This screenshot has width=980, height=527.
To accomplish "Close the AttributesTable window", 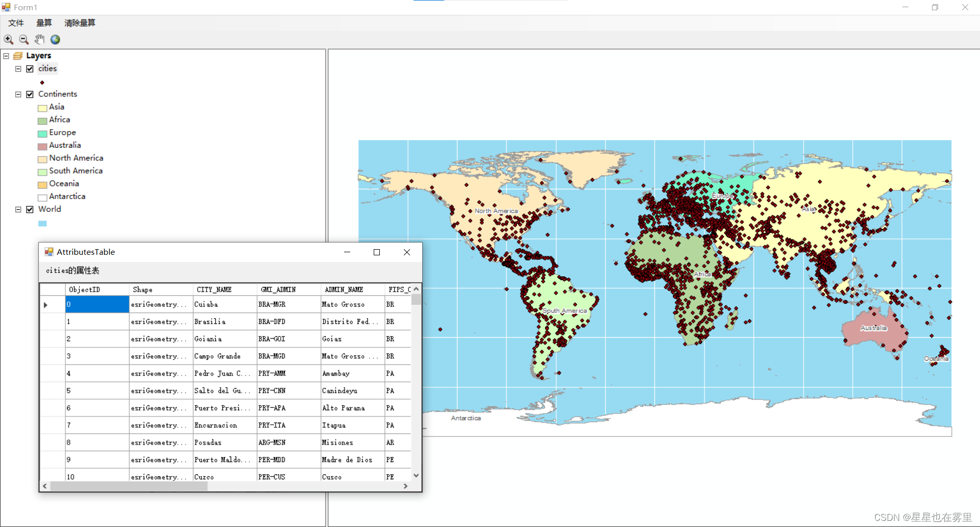I will pos(407,252).
